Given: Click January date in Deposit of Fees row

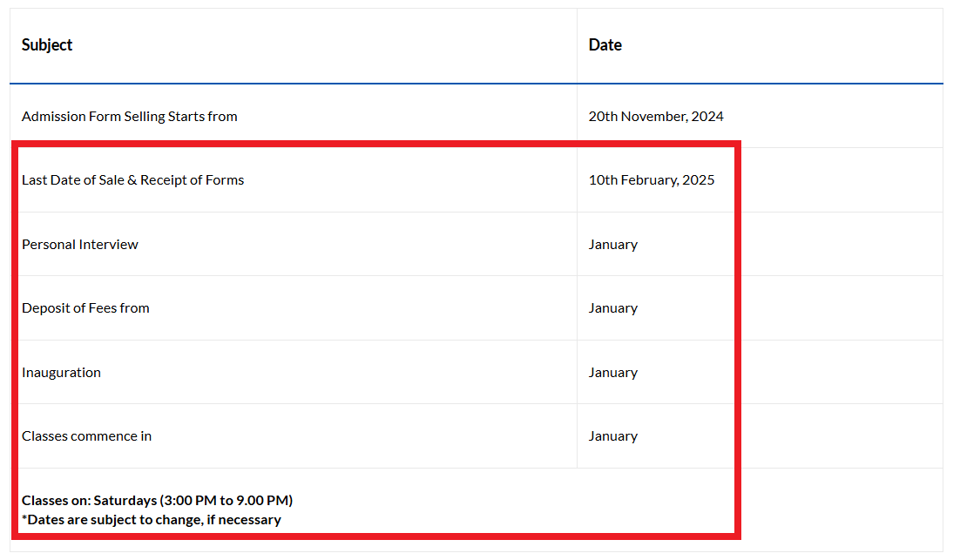Looking at the screenshot, I should (x=613, y=308).
